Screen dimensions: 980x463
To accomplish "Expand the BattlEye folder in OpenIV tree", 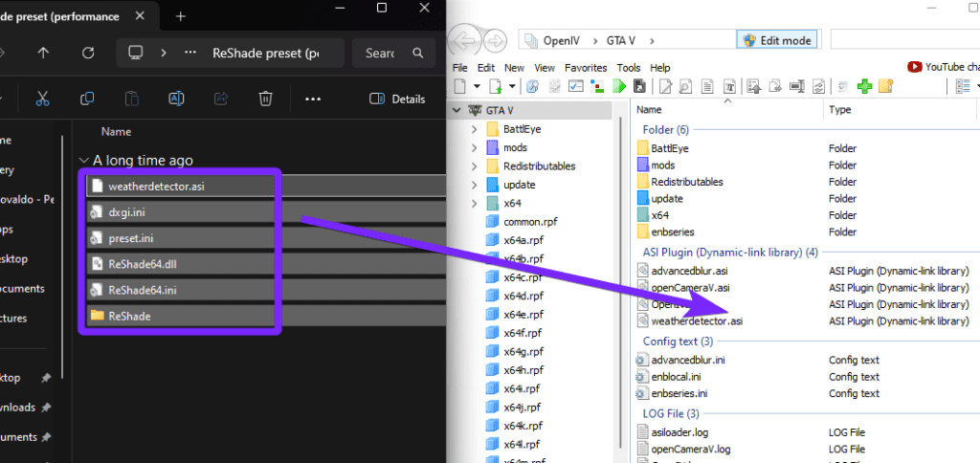I will [x=474, y=129].
